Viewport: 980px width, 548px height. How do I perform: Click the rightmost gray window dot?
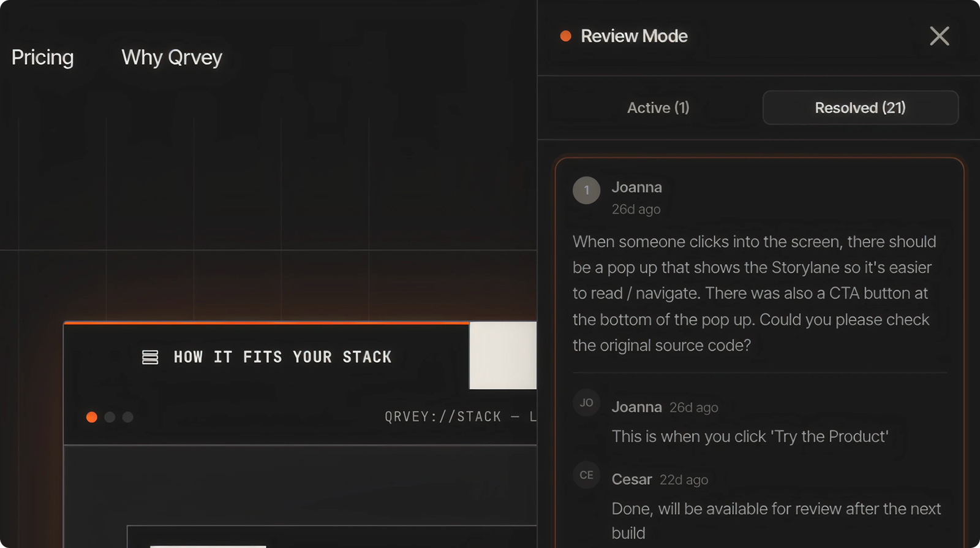click(x=127, y=417)
